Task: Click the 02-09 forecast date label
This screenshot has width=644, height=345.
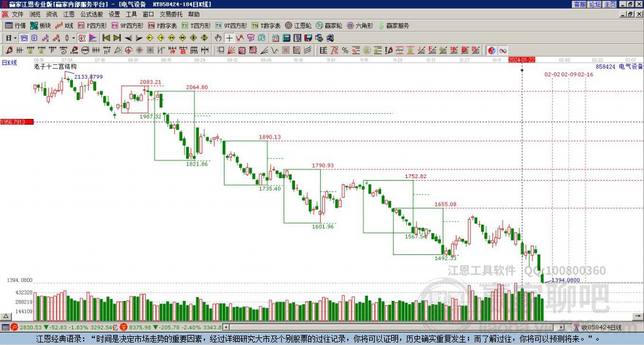Action: [569, 74]
